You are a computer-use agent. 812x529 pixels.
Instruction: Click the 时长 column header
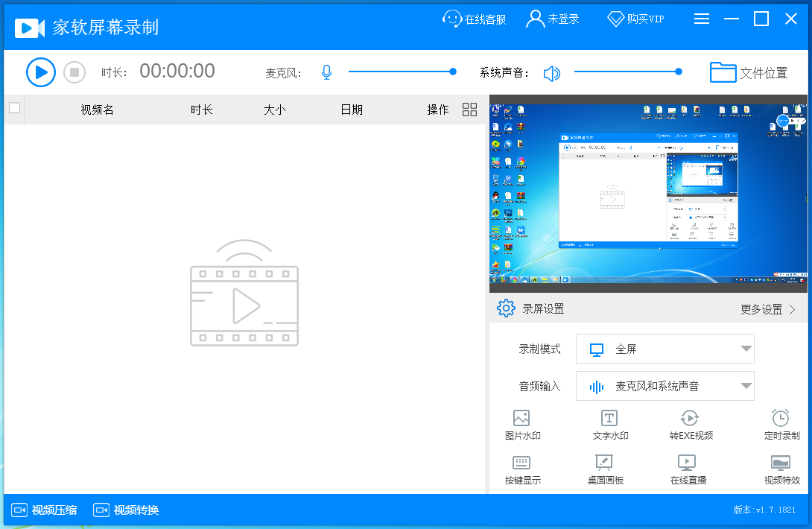201,110
